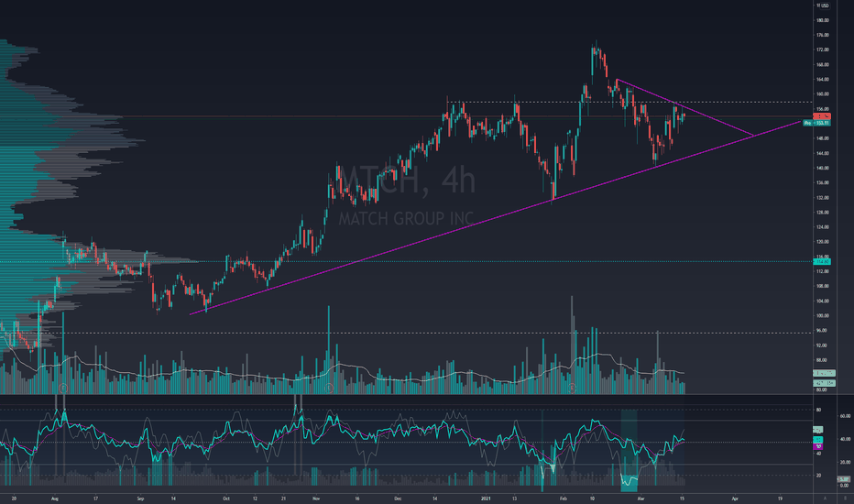The height and width of the screenshot is (504, 854).
Task: Click the 148.00 price axis label
Action: click(823, 138)
